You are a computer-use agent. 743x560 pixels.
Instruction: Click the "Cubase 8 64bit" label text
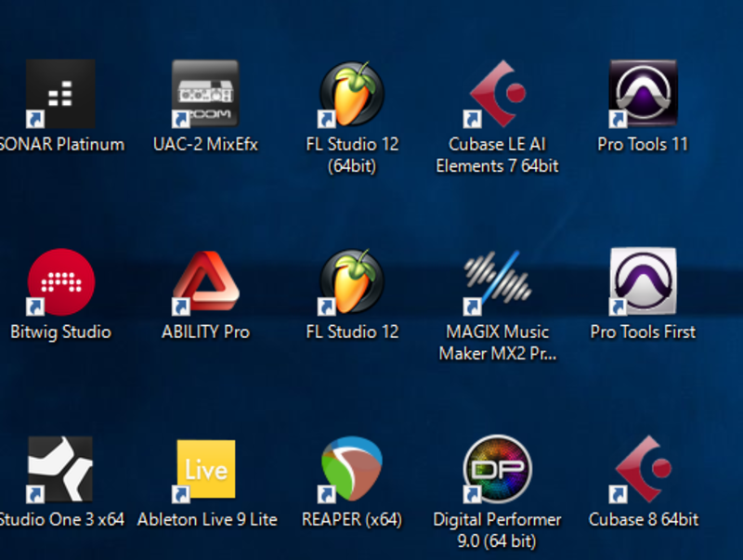pyautogui.click(x=644, y=519)
